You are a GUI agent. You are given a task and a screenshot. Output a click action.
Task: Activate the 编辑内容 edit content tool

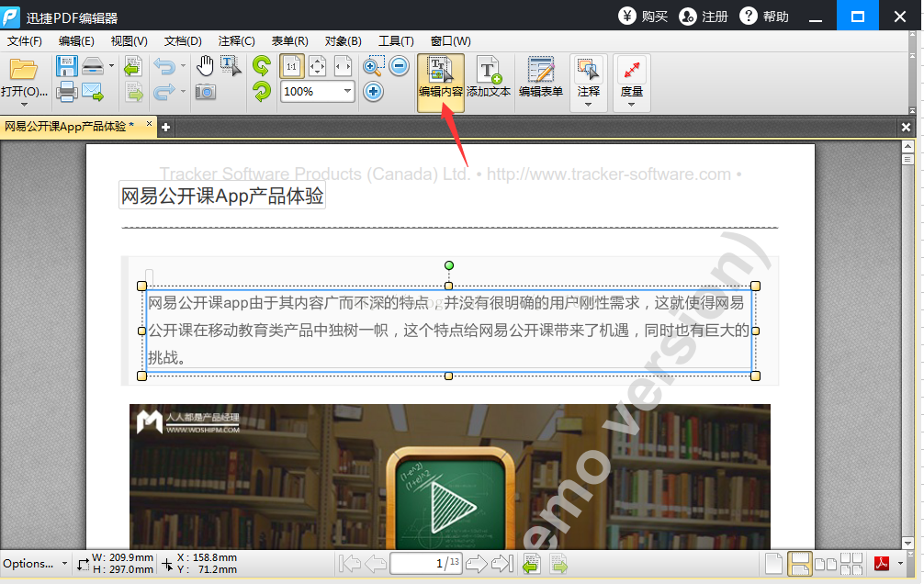tap(441, 83)
